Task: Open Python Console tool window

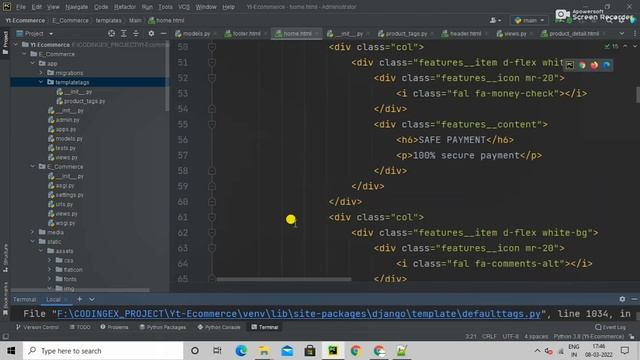Action: coord(219,327)
